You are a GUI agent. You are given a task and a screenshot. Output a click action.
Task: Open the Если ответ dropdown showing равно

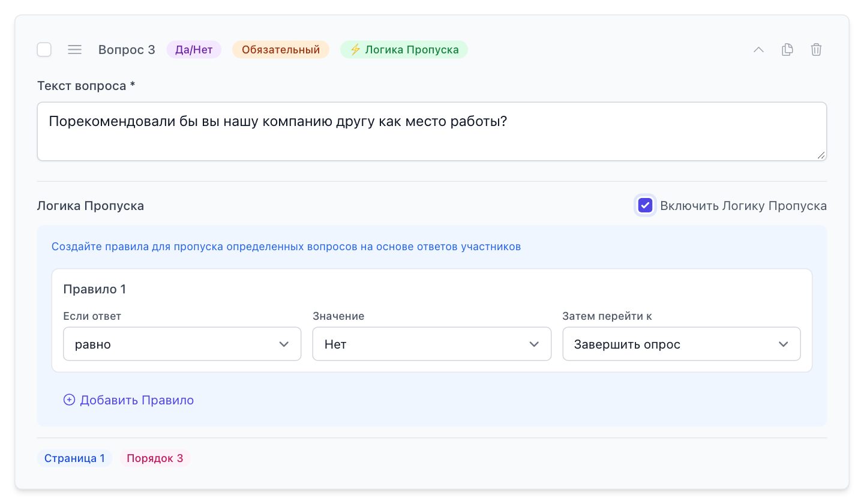182,344
